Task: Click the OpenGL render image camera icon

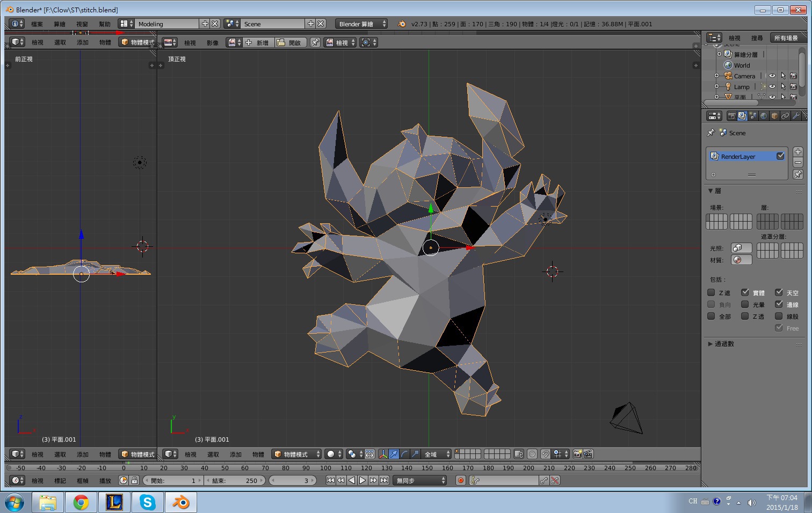Action: coord(577,454)
